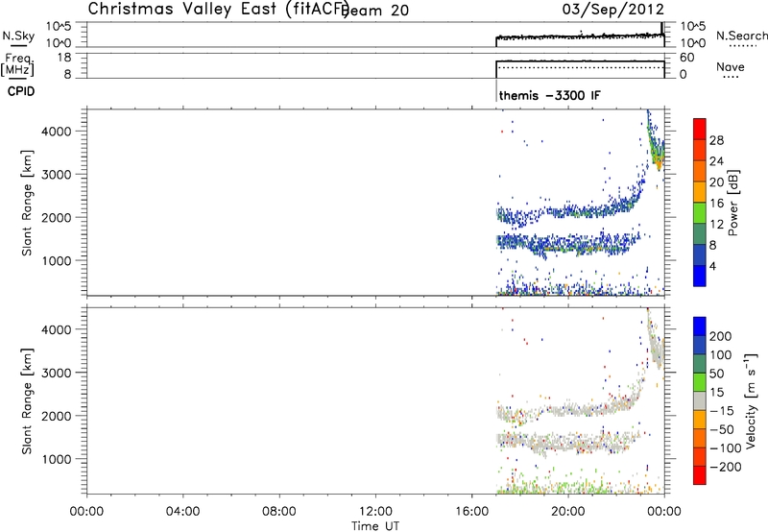Screen dimensions: 768x532
Task: Select the blue top segment of Velocity colorbar
Action: pyautogui.click(x=700, y=326)
